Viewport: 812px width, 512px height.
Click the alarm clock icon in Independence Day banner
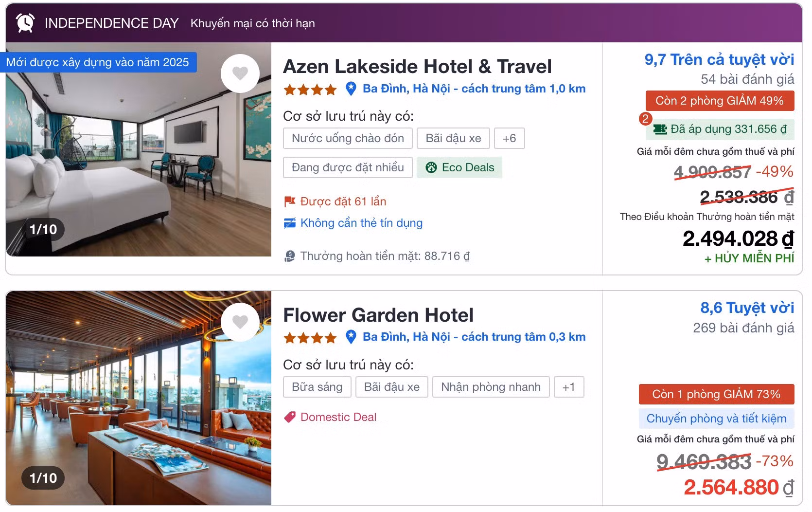(x=25, y=23)
